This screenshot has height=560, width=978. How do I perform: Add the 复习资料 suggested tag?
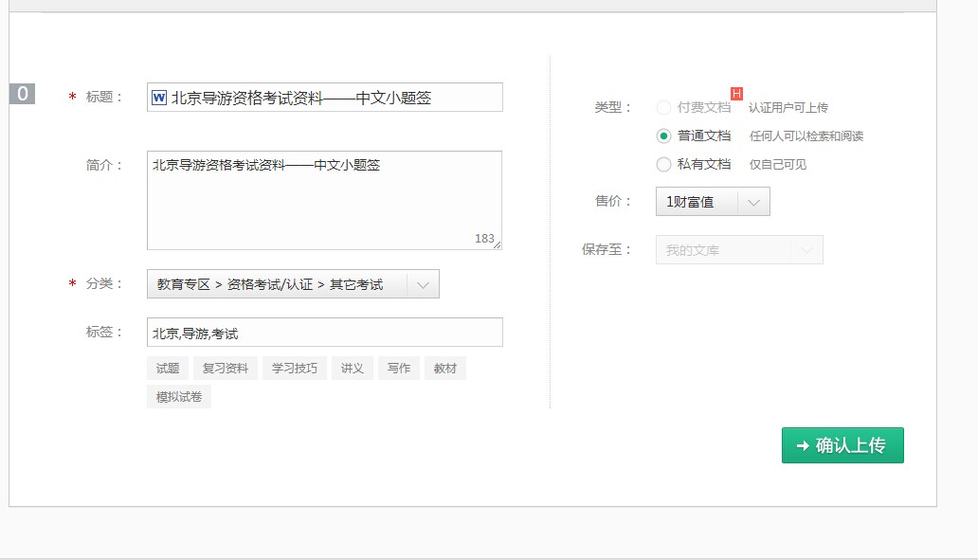click(226, 369)
